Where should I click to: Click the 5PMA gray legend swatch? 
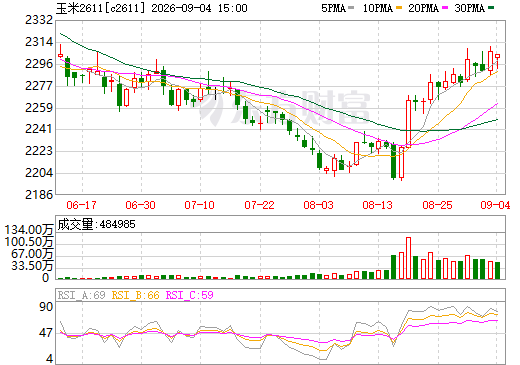click(x=351, y=8)
